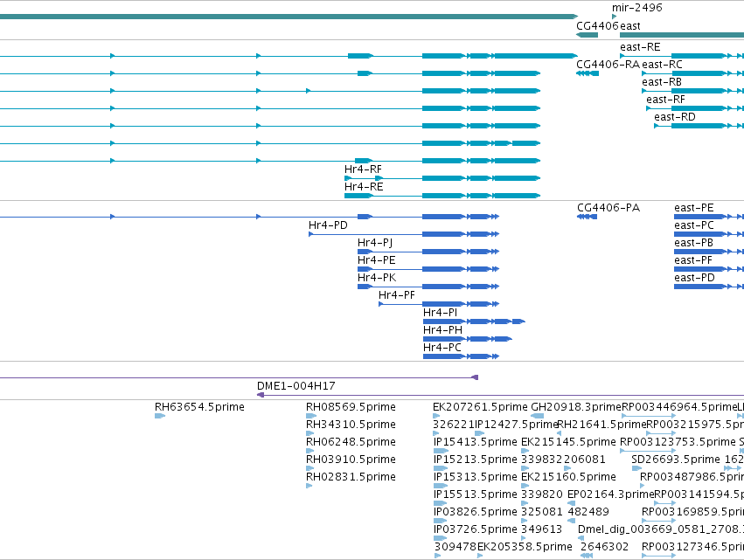
Task: Select the east-PF protein label
Action: click(693, 260)
